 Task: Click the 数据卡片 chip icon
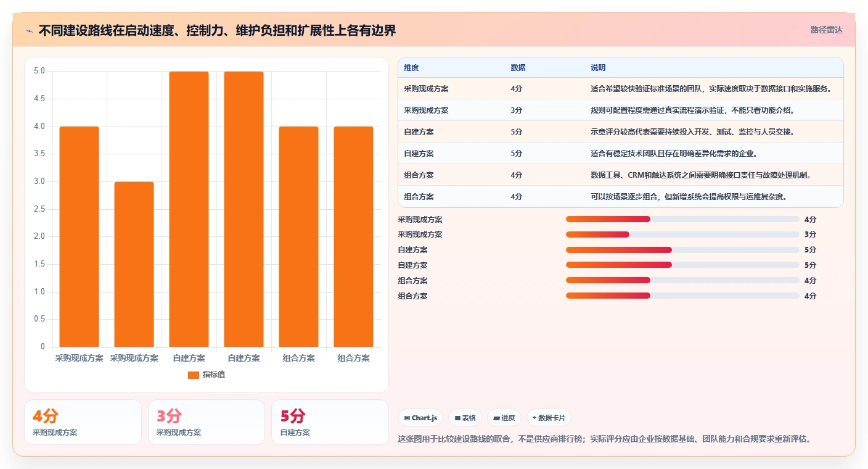[x=534, y=418]
